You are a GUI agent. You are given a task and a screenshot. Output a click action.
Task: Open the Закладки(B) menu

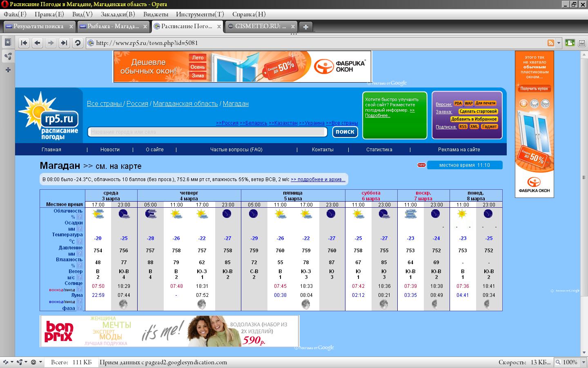point(118,14)
